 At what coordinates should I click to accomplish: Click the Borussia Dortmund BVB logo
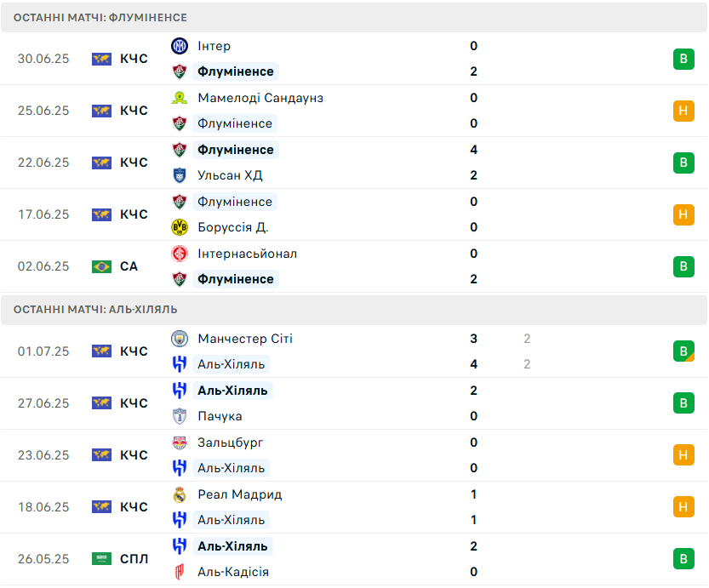[180, 227]
